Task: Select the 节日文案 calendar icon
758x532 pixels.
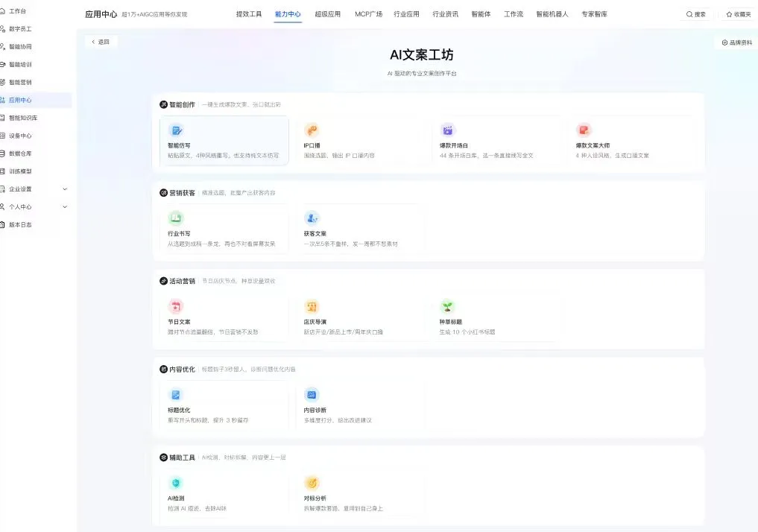Action: point(176,306)
